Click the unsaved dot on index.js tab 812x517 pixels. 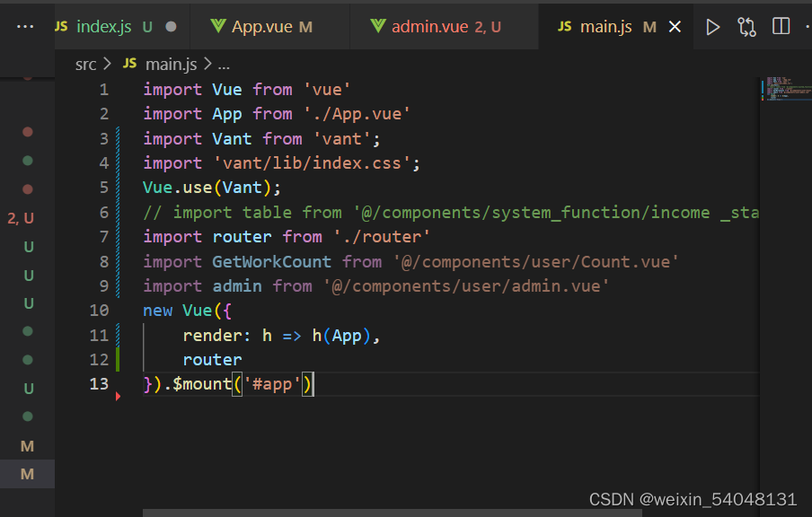pos(172,27)
